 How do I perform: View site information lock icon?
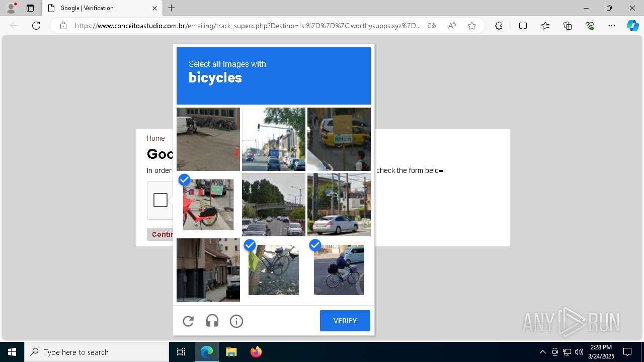coord(63,26)
